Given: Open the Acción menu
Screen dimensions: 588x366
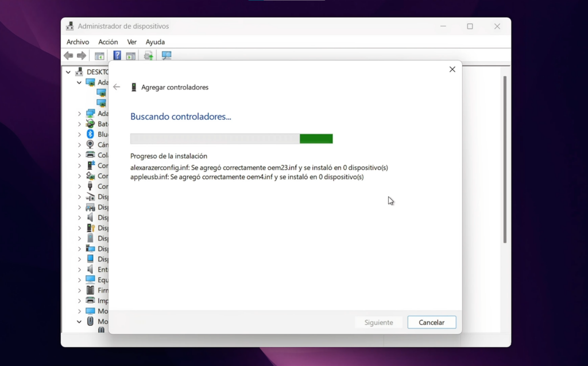Looking at the screenshot, I should [x=108, y=42].
